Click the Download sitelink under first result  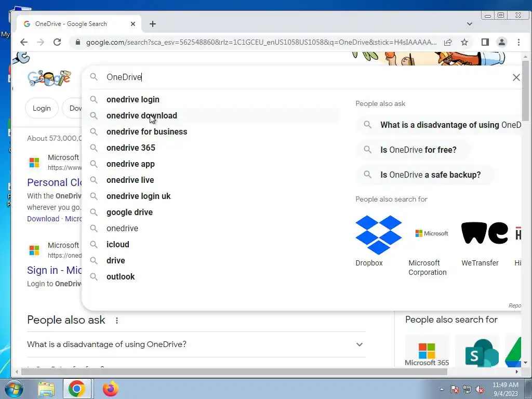[x=43, y=219]
